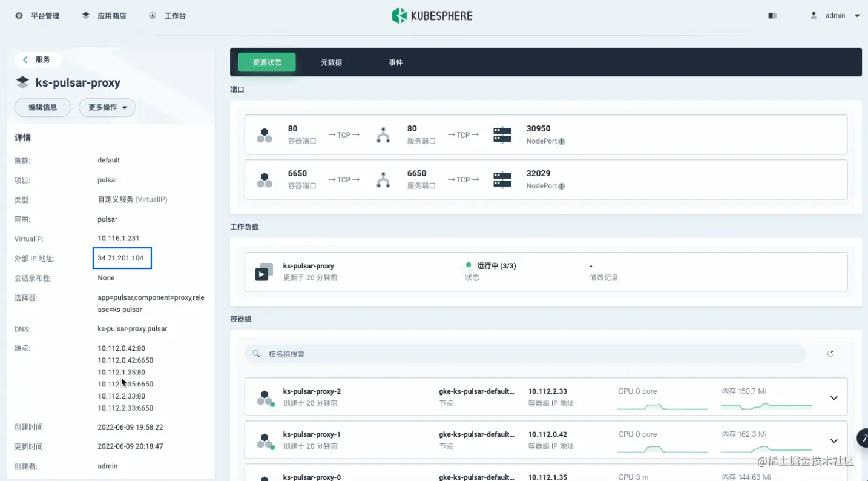Expand the ks-pulsar-proxy-1 pod row
The height and width of the screenshot is (481, 868).
coord(833,441)
